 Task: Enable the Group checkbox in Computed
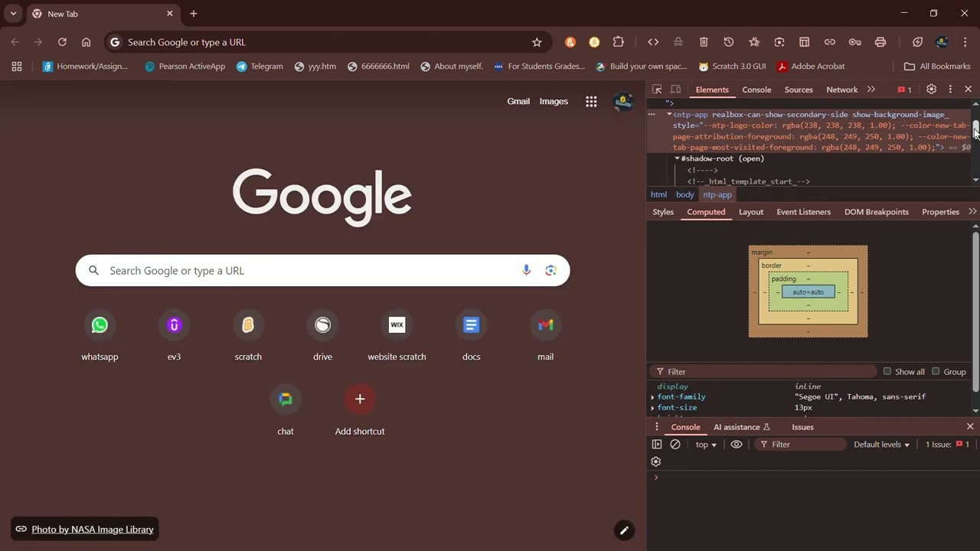point(936,371)
